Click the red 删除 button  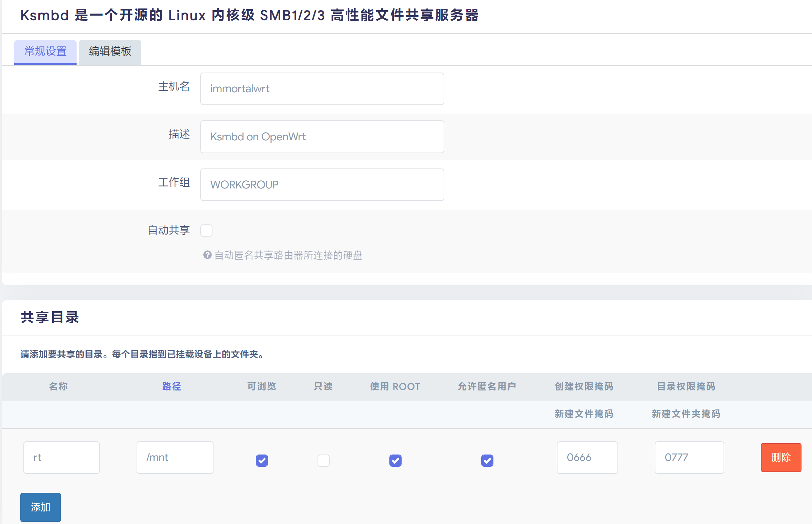coord(780,457)
